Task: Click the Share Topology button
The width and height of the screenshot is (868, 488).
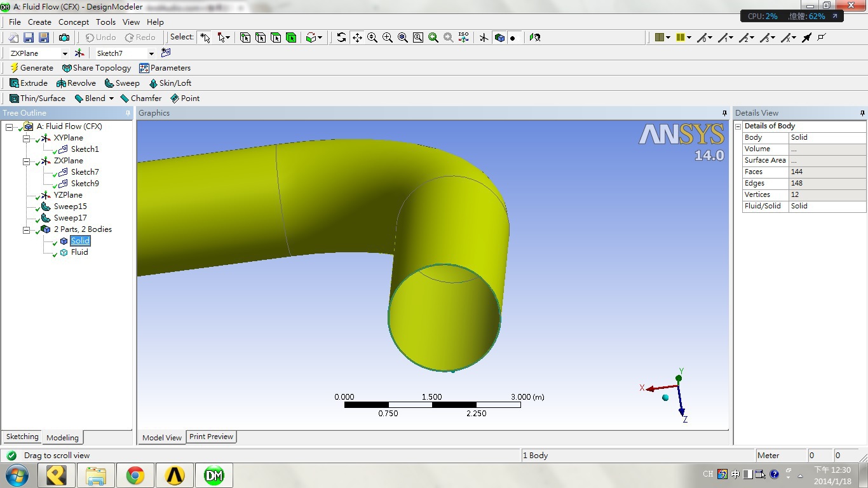Action: [97, 68]
